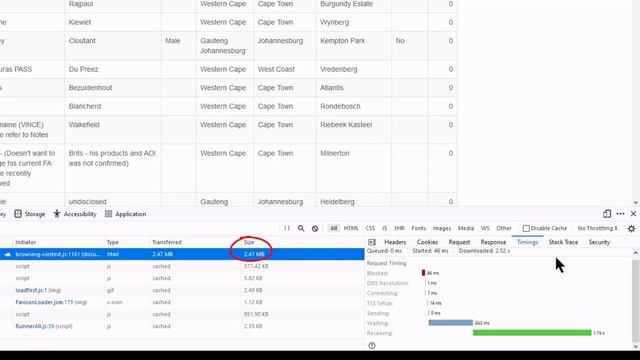Open the No Throttling dropdown
The height and width of the screenshot is (360, 640).
598,228
